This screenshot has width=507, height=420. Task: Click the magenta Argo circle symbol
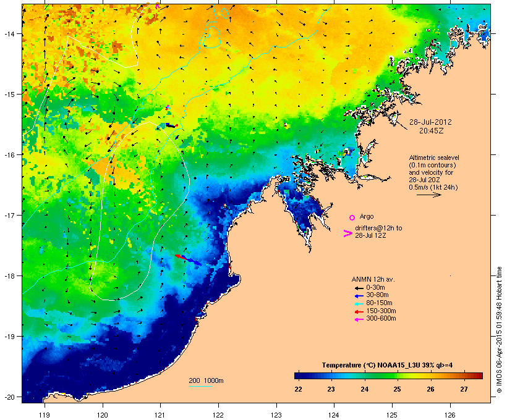[352, 217]
